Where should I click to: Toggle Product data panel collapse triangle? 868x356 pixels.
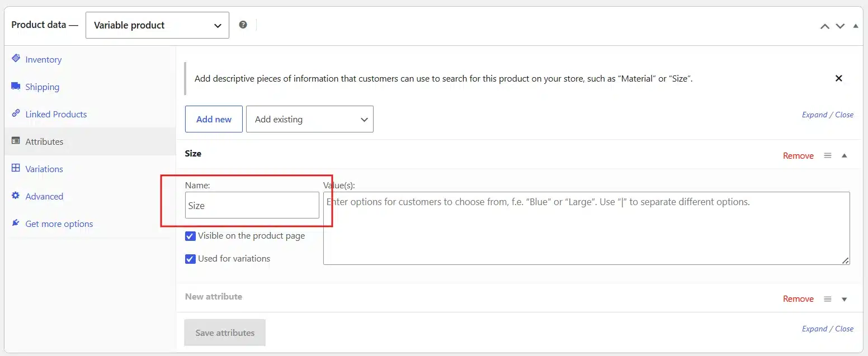pyautogui.click(x=855, y=26)
